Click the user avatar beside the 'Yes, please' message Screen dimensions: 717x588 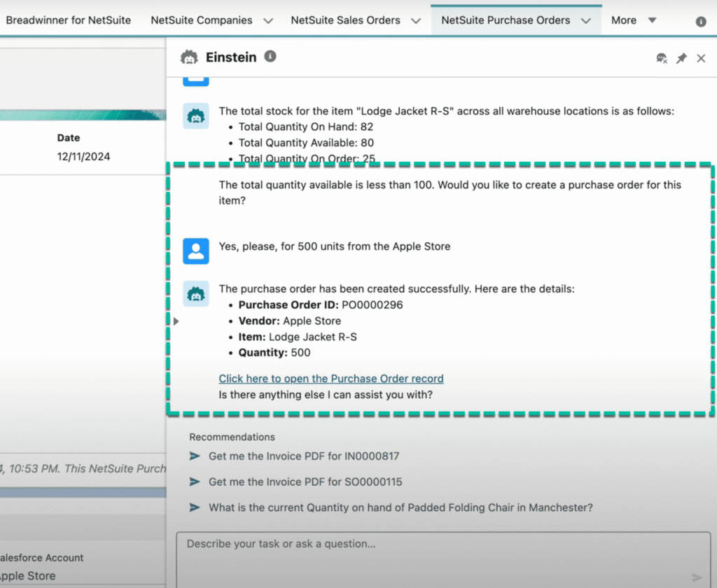[x=196, y=251]
